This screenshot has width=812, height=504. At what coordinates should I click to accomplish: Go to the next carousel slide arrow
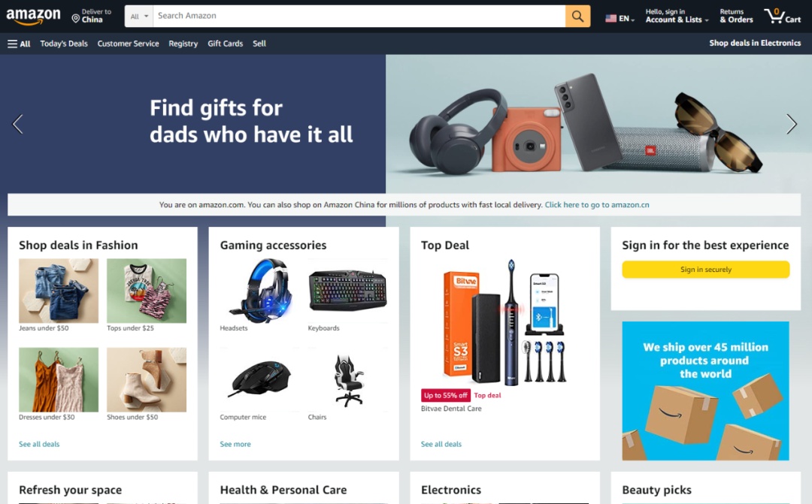click(791, 124)
